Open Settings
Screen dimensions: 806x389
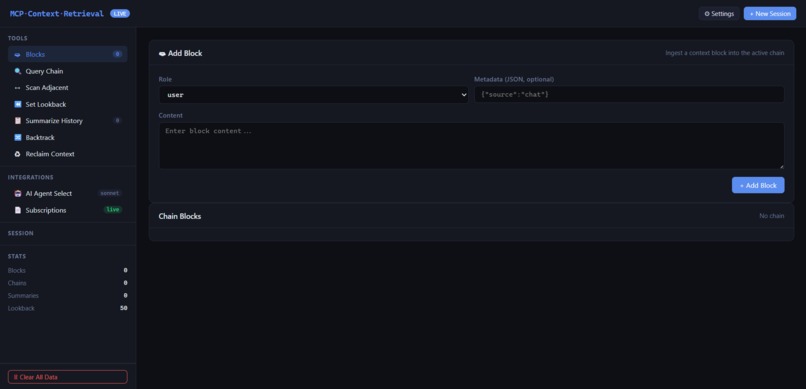pyautogui.click(x=719, y=14)
